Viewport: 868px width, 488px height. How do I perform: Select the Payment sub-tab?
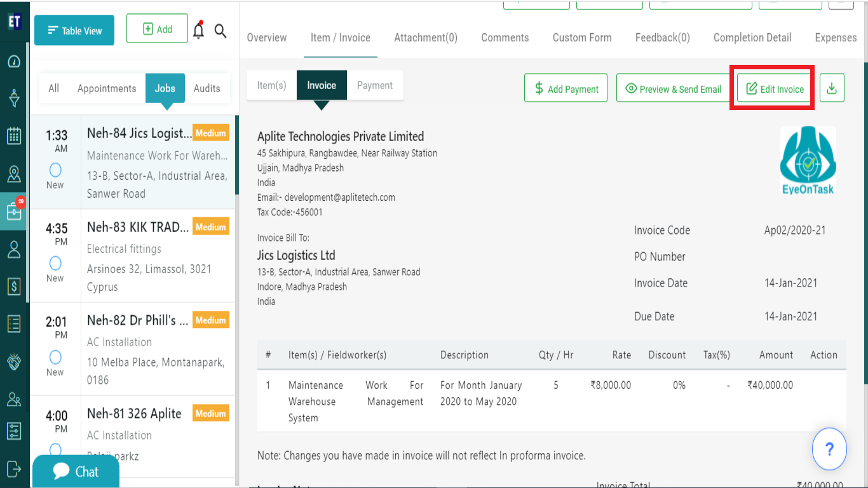coord(375,85)
